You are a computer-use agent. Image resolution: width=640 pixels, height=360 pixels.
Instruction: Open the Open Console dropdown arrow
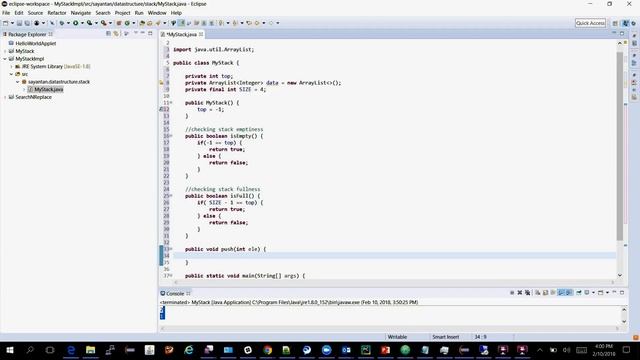pos(607,293)
